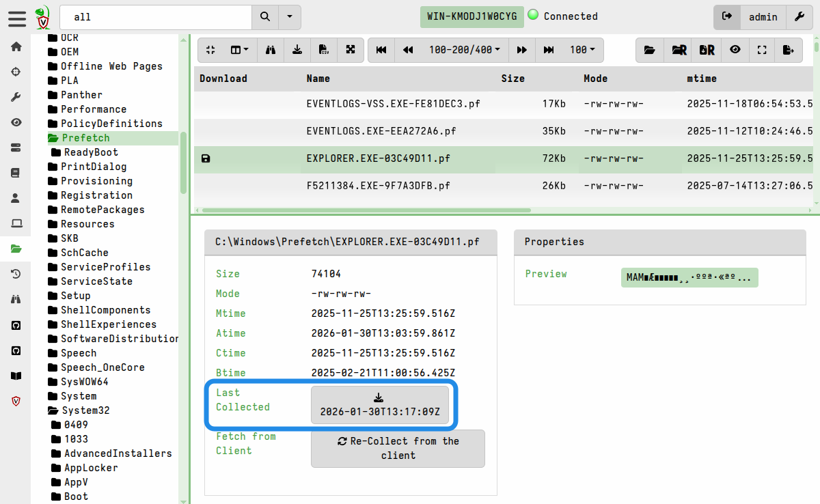Click the binoculars filter icon in file toolbar
Image resolution: width=820 pixels, height=504 pixels.
pos(271,50)
